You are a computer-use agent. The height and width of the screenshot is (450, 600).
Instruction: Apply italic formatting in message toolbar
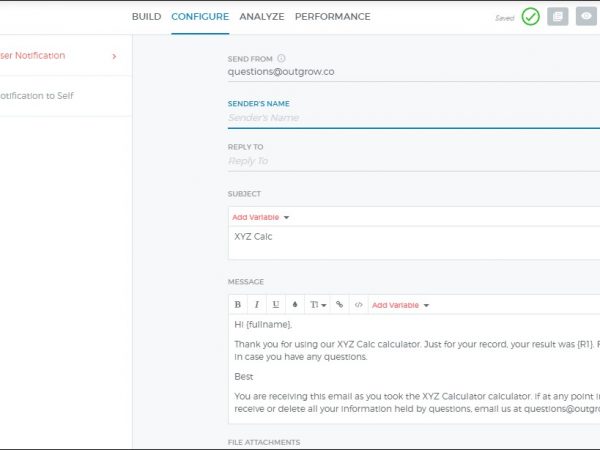[x=257, y=304]
